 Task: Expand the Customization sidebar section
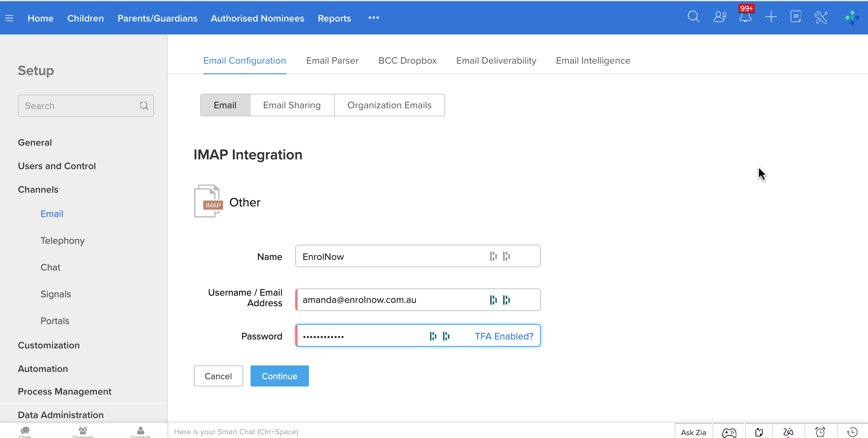(49, 345)
